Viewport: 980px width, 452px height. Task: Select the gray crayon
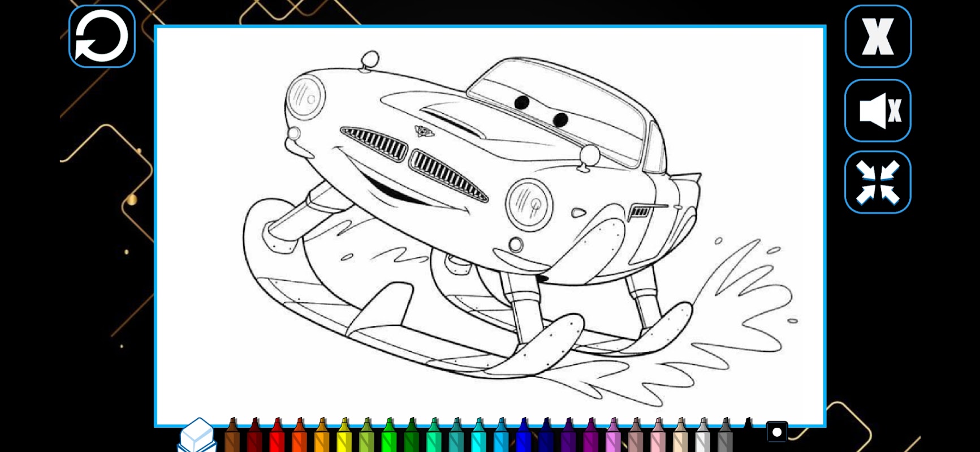click(726, 436)
